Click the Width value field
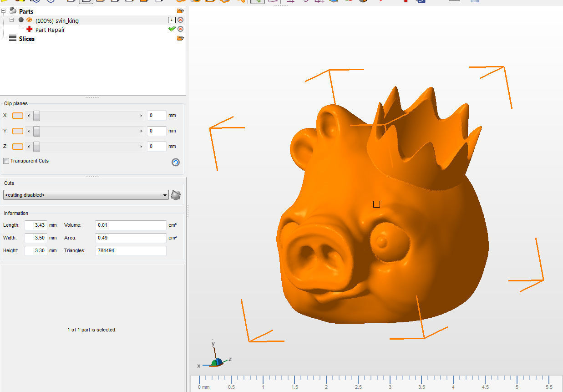The height and width of the screenshot is (392, 563). pos(36,238)
